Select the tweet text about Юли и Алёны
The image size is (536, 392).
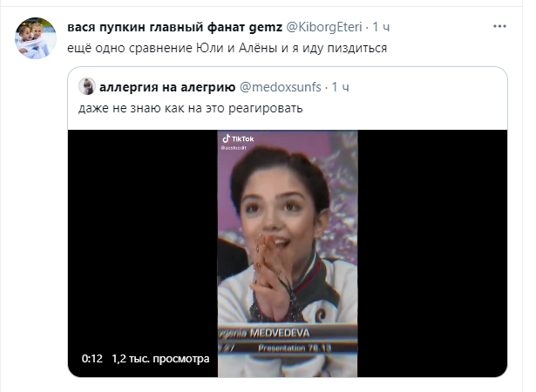(x=227, y=48)
